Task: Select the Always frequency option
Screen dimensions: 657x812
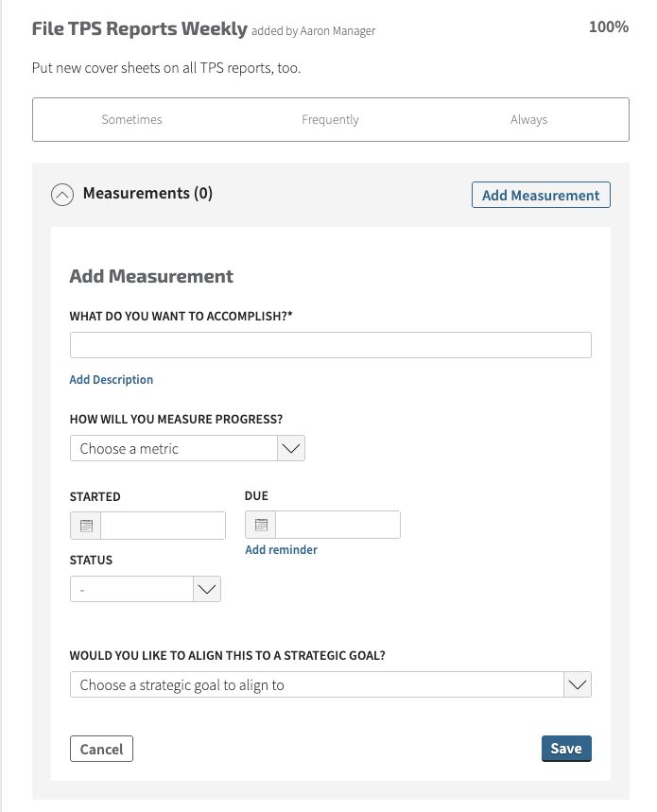Action: coord(528,120)
